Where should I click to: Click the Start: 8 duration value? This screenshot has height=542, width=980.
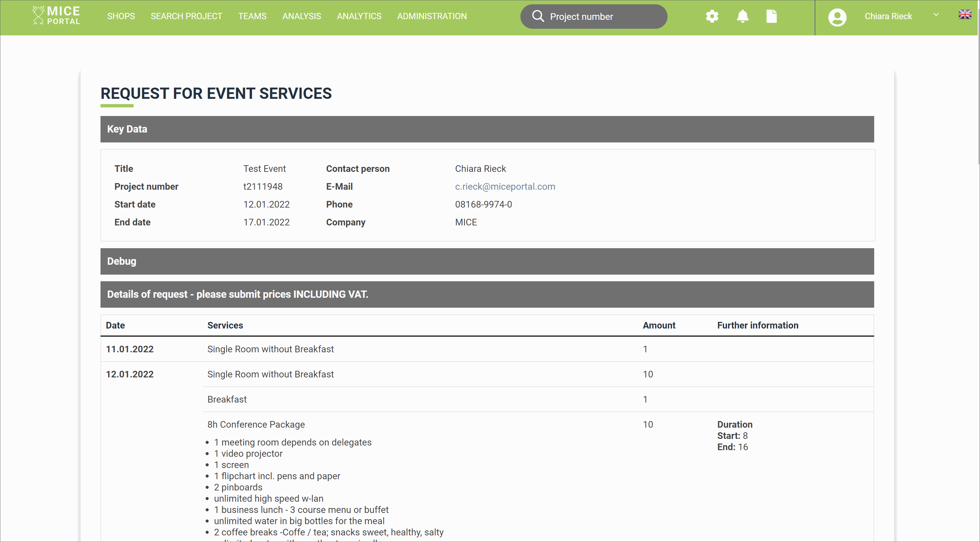(x=732, y=436)
